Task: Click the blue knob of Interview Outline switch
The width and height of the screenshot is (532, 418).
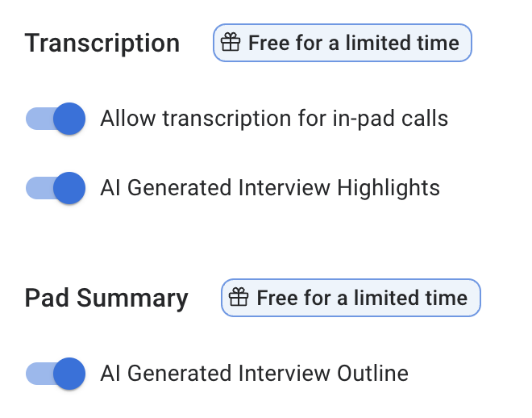Action: click(69, 374)
